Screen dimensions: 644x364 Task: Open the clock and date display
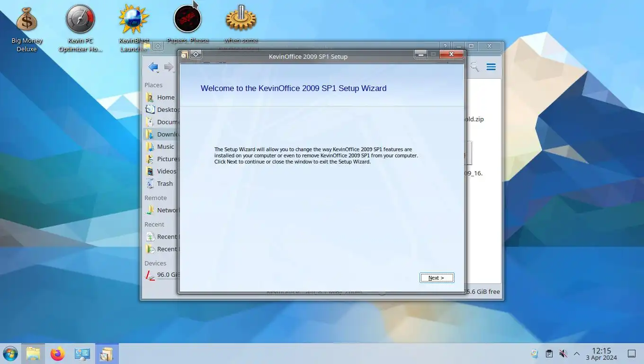tap(601, 354)
